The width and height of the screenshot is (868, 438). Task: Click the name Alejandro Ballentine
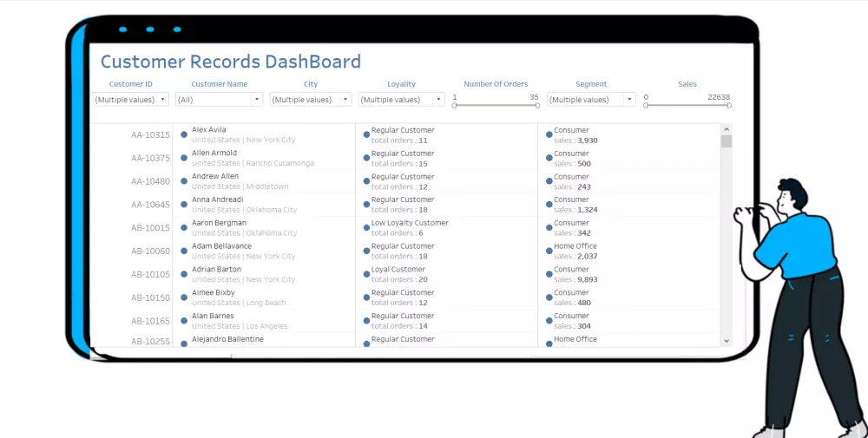pos(227,338)
